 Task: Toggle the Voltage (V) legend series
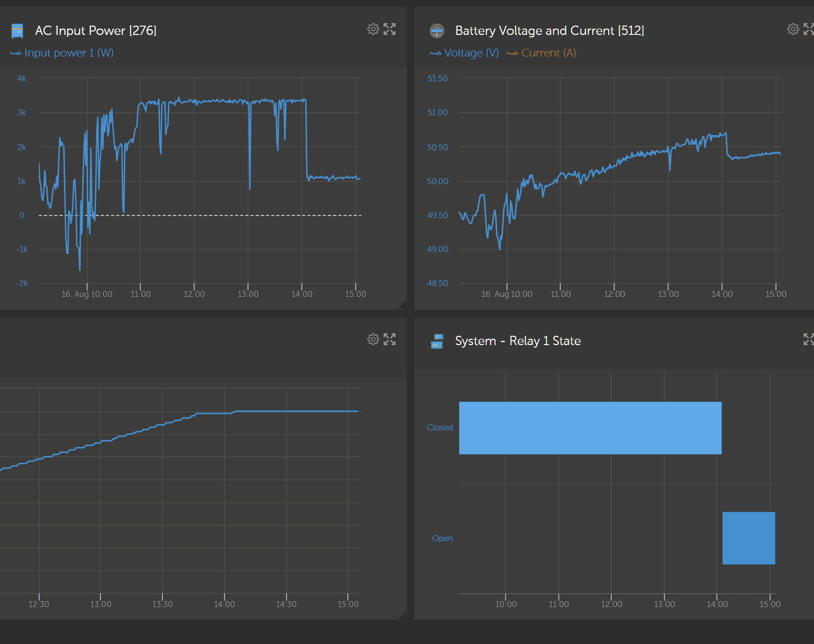click(x=464, y=53)
